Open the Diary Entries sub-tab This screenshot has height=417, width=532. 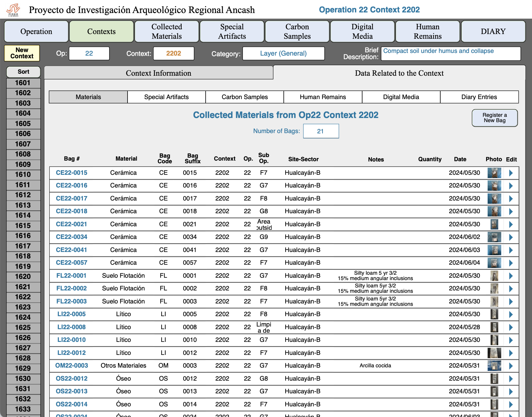point(479,97)
